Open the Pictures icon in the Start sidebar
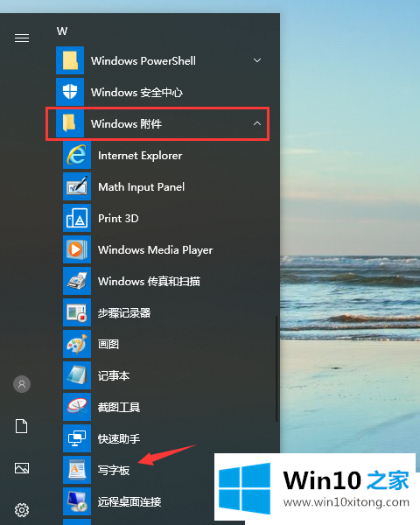This screenshot has width=420, height=525. tap(22, 468)
